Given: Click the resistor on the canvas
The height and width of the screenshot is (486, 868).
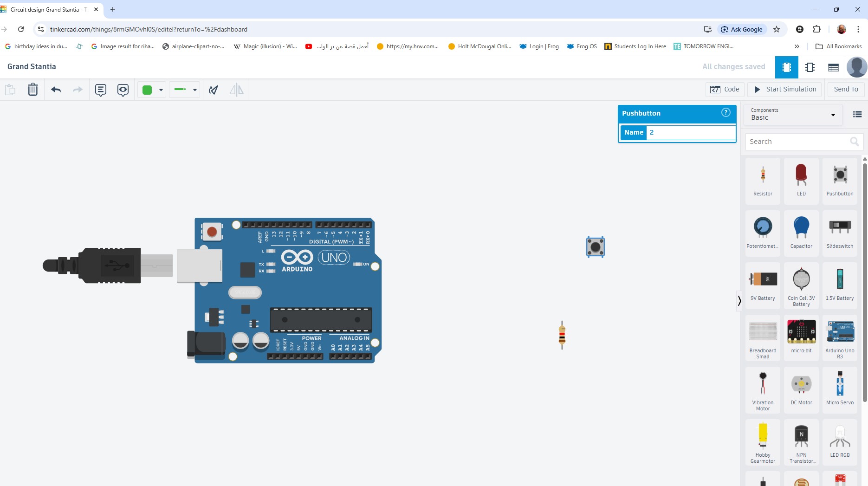Looking at the screenshot, I should (562, 335).
